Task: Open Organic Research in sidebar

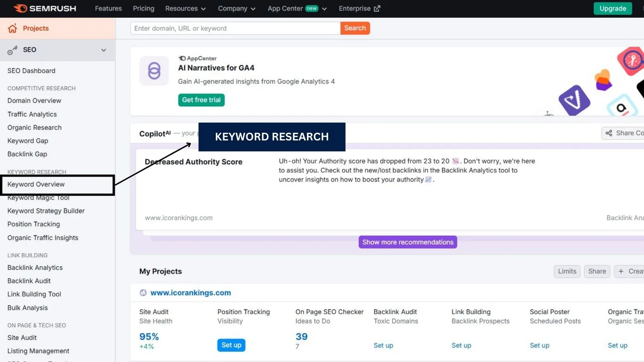Action: pyautogui.click(x=35, y=128)
